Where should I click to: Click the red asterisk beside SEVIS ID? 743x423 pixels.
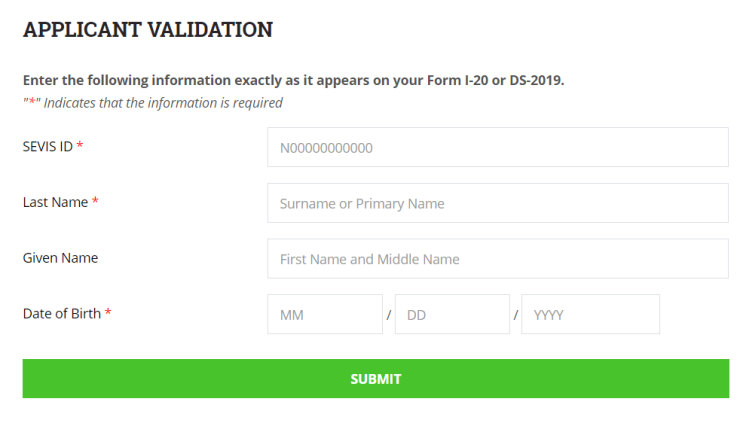click(80, 145)
